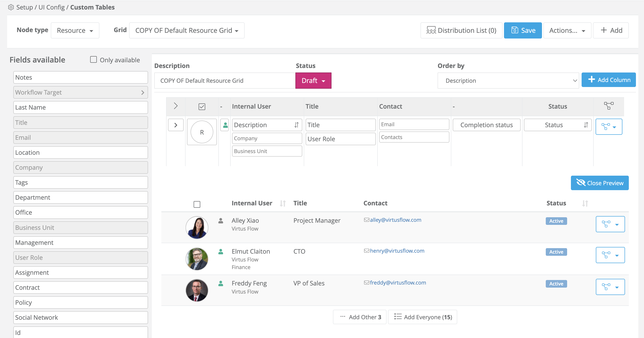Click the green user icon in column editor
This screenshot has height=338, width=644.
pyautogui.click(x=225, y=125)
